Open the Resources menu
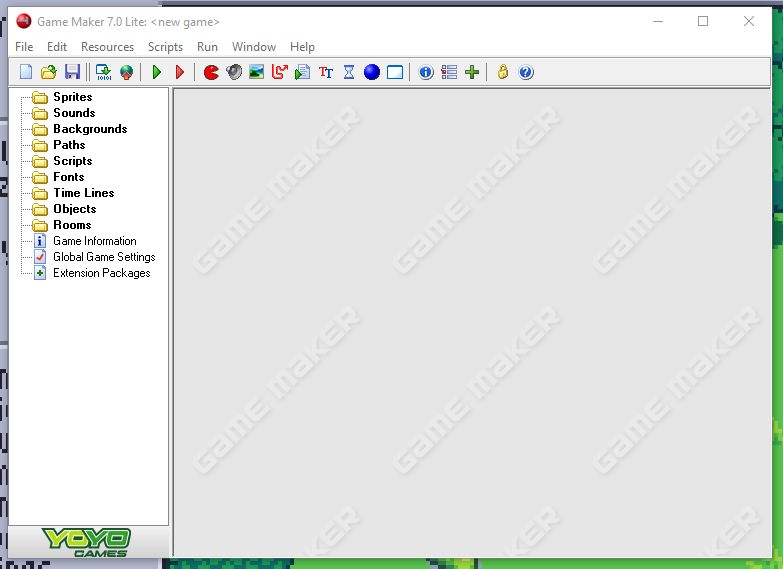783x569 pixels. (x=107, y=46)
